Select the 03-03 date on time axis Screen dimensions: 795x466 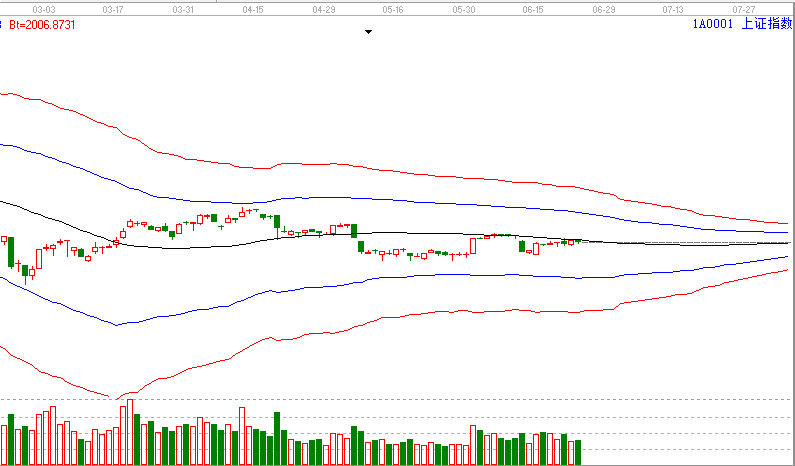click(44, 8)
